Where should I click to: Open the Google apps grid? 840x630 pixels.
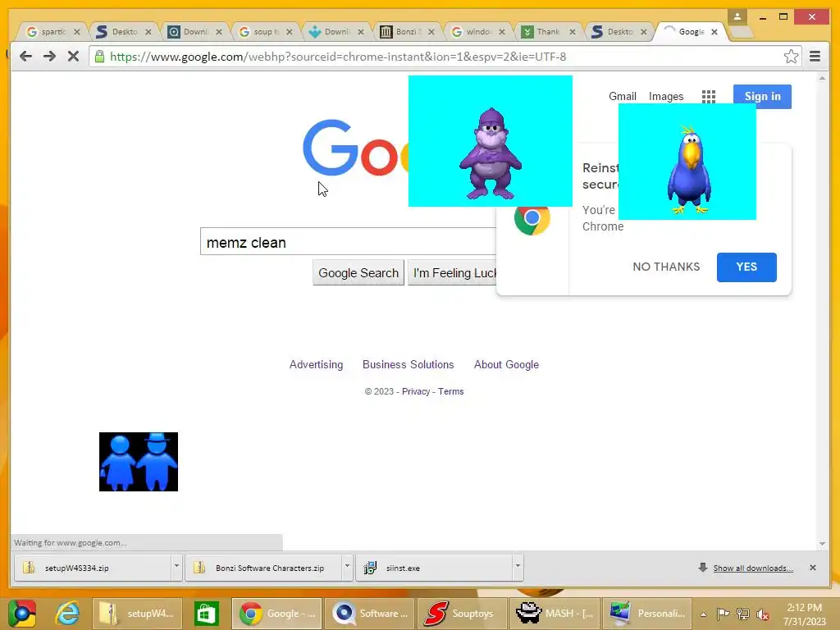[x=709, y=97]
